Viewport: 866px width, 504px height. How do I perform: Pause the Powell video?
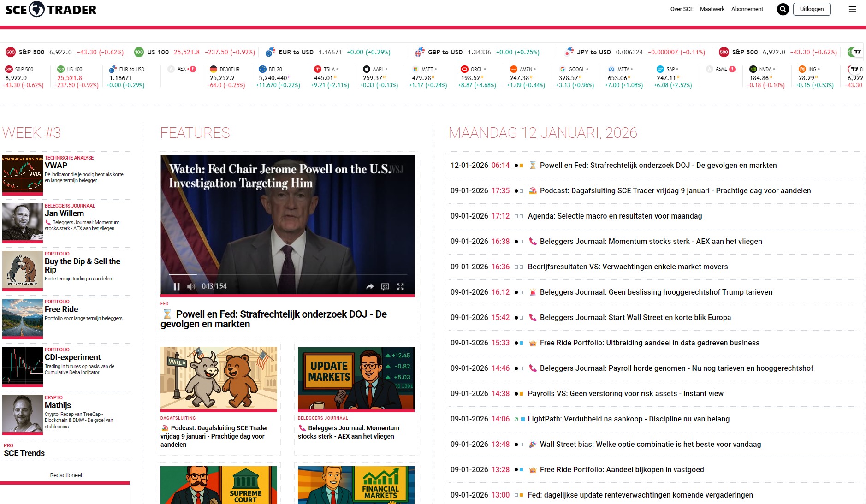177,286
